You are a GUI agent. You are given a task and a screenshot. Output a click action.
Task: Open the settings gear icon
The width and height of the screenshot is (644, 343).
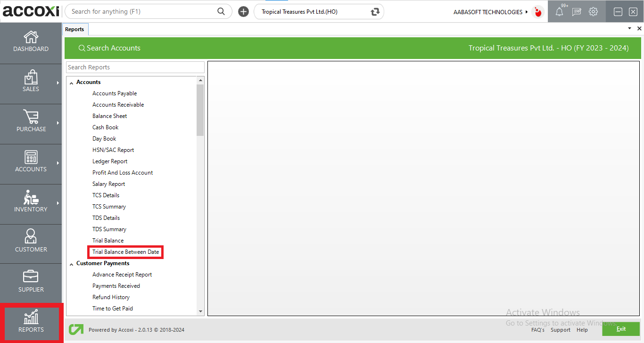[x=593, y=12]
